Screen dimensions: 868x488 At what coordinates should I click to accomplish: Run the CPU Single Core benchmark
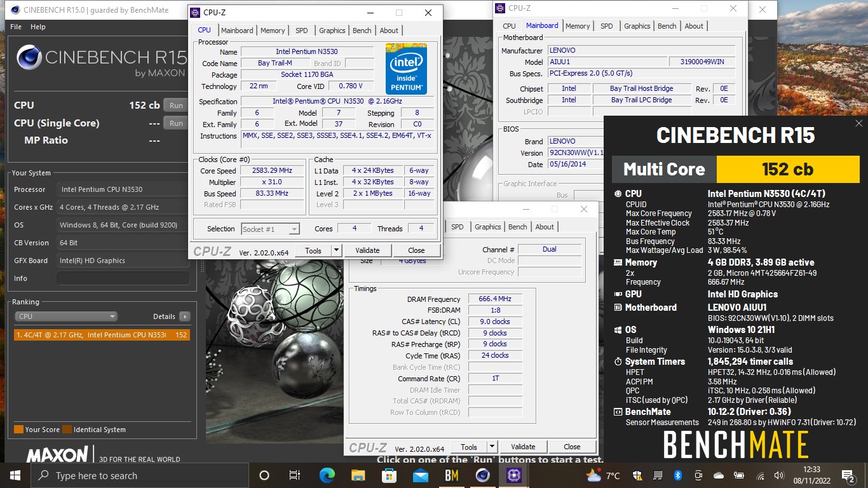click(x=176, y=123)
